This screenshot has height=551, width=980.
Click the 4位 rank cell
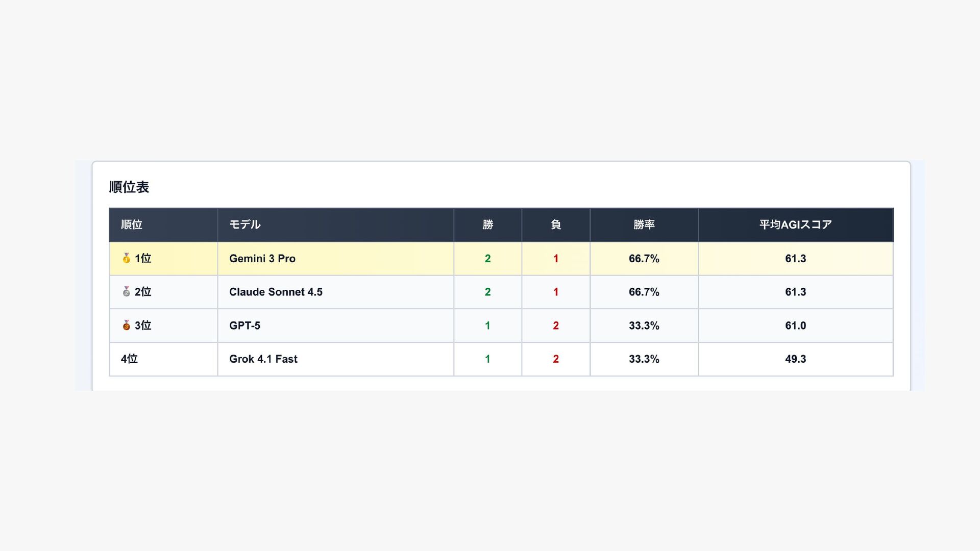[129, 359]
